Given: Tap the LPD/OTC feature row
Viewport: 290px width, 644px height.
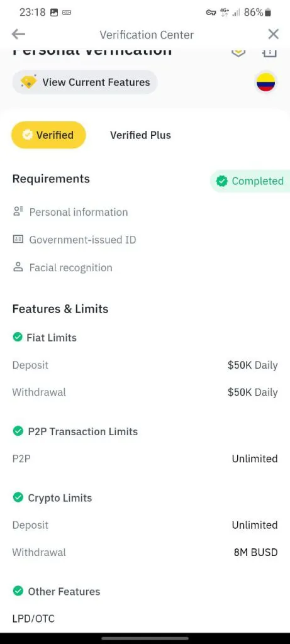Looking at the screenshot, I should point(145,618).
